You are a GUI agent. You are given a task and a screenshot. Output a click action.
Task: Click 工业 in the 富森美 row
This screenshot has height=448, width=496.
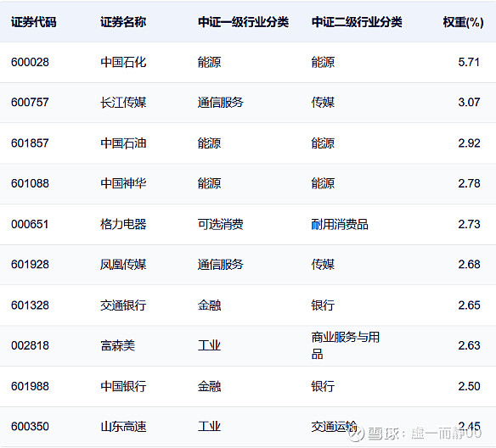(209, 345)
